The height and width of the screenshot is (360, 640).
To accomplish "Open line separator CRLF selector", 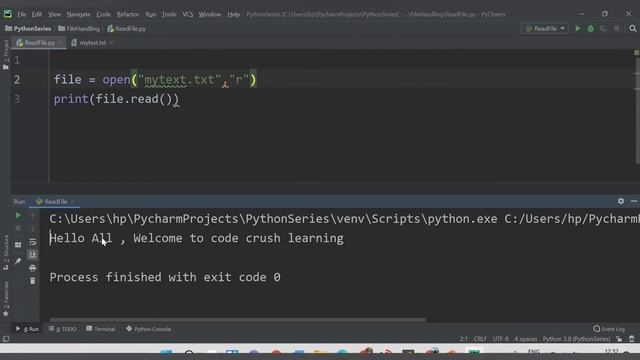I will (x=480, y=339).
